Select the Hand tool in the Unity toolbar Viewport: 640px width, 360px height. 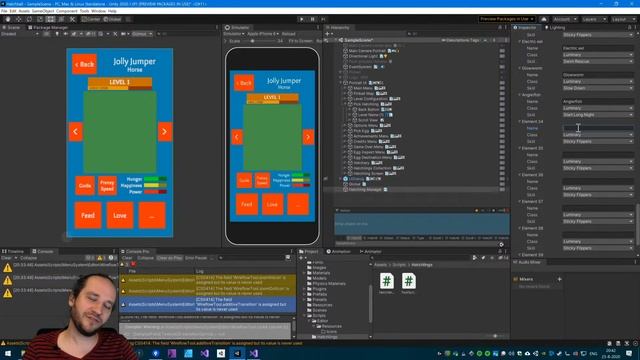click(8, 19)
